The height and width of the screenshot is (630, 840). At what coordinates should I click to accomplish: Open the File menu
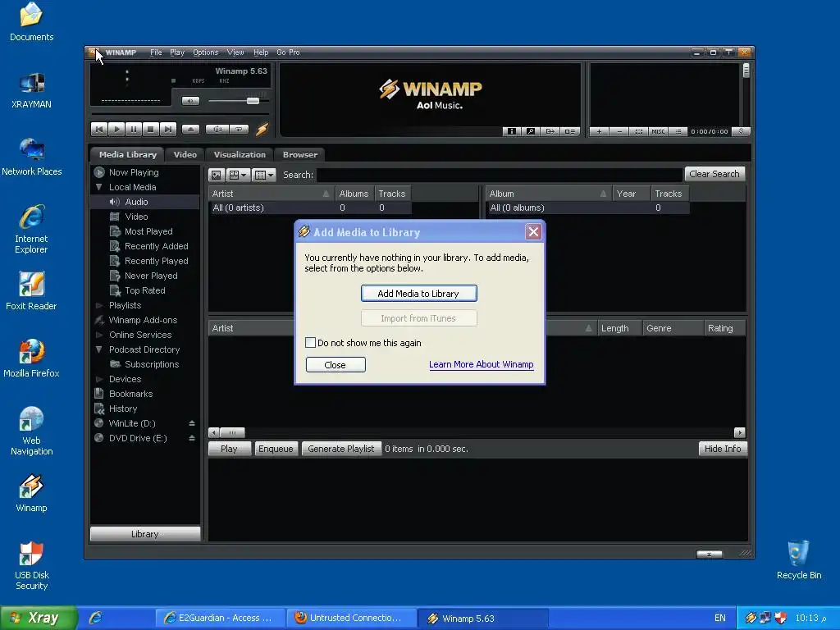pos(156,52)
